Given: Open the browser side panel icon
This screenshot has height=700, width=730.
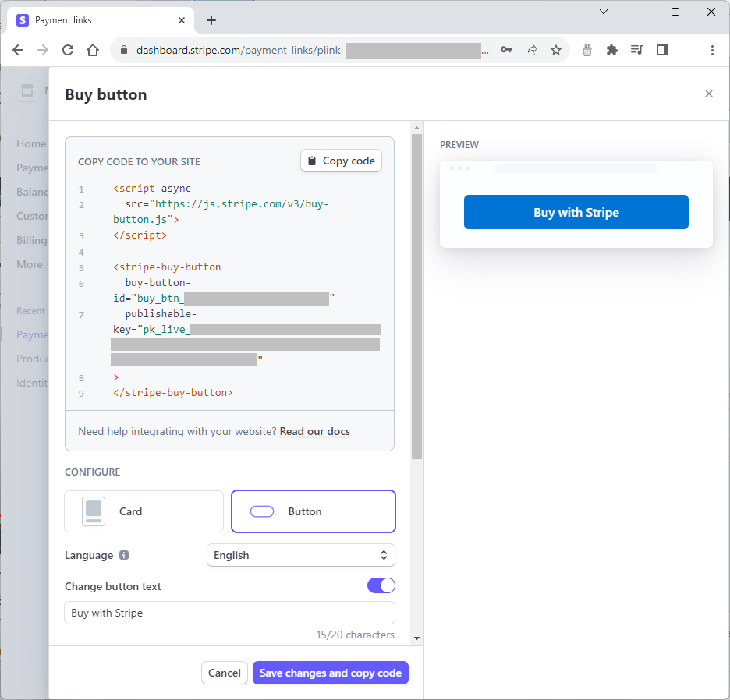Looking at the screenshot, I should click(x=662, y=50).
